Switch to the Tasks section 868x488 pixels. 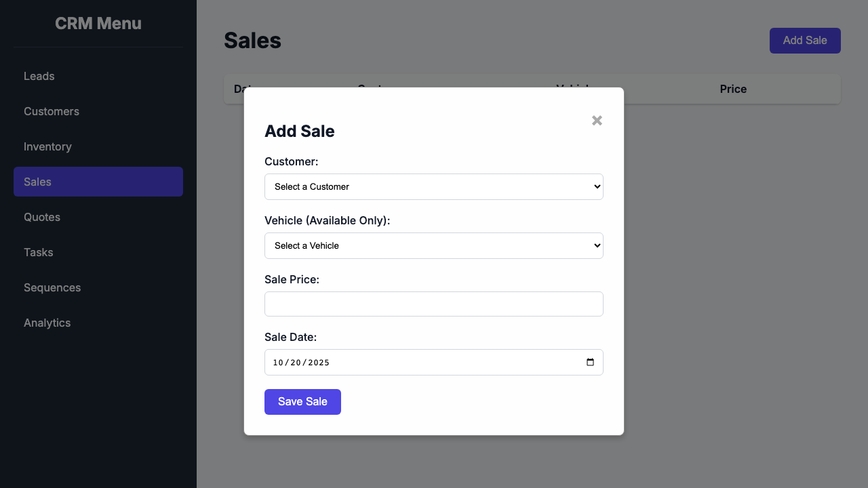point(39,252)
